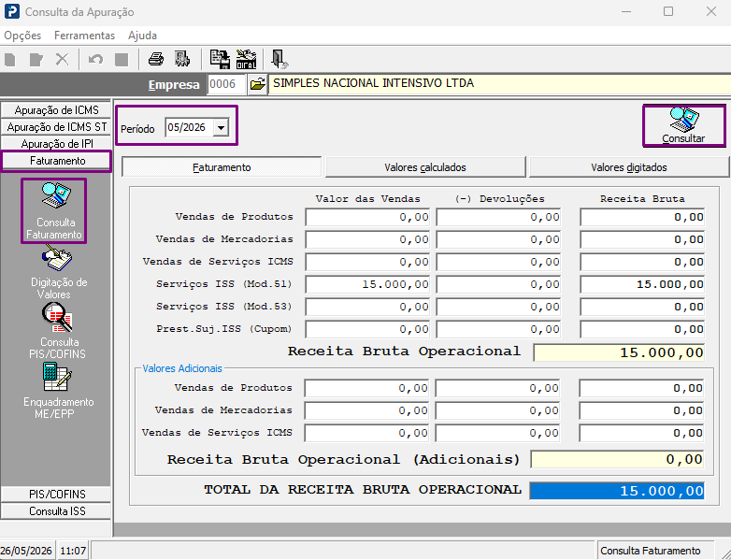Open Enquadramento ME/EPP sidebar icon
Image resolution: width=731 pixels, height=560 pixels.
57,391
